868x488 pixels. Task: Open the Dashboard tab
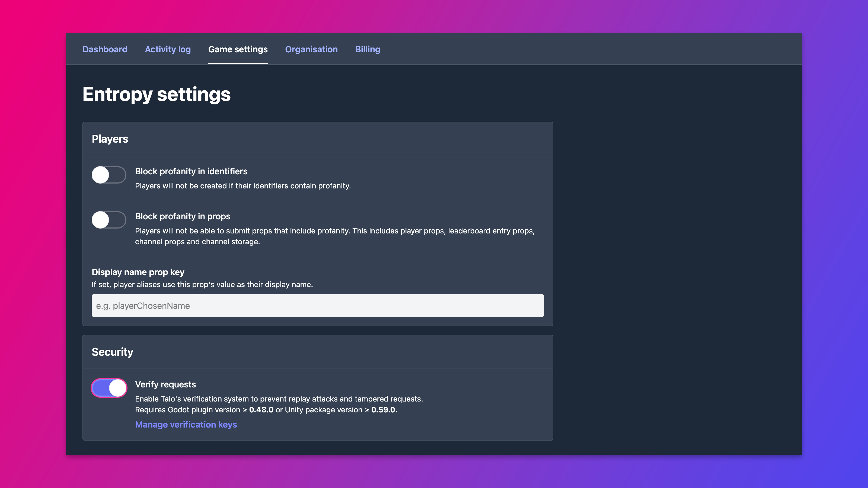[x=105, y=49]
